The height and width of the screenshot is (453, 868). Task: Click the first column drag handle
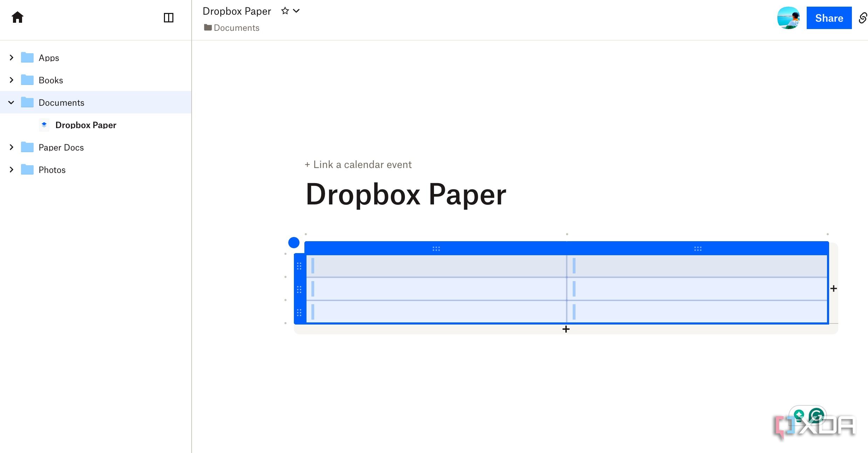[436, 249]
